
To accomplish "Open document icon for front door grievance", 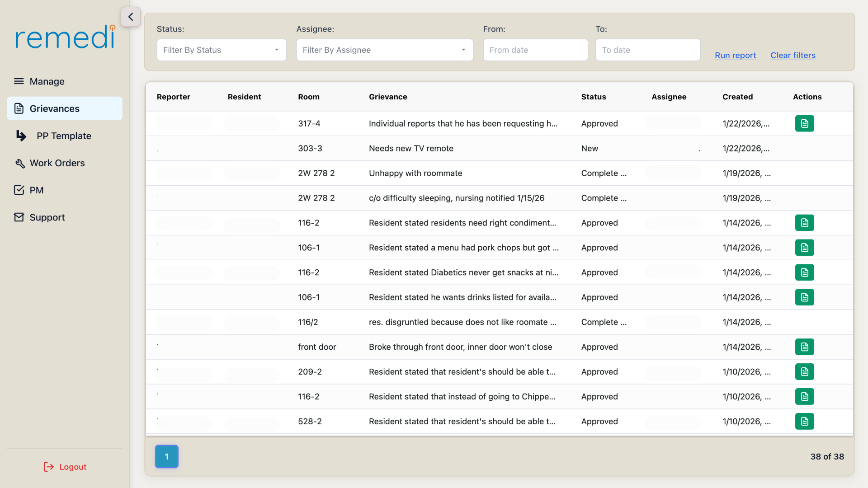I will click(804, 347).
